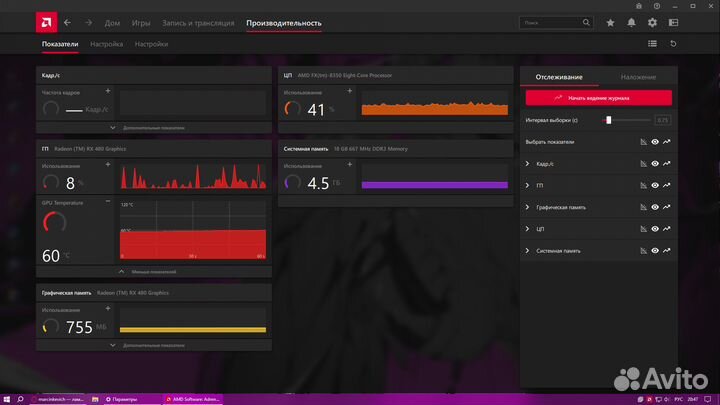Expand ГП tracking row chevron
Viewport: 720px width, 405px height.
(x=527, y=185)
